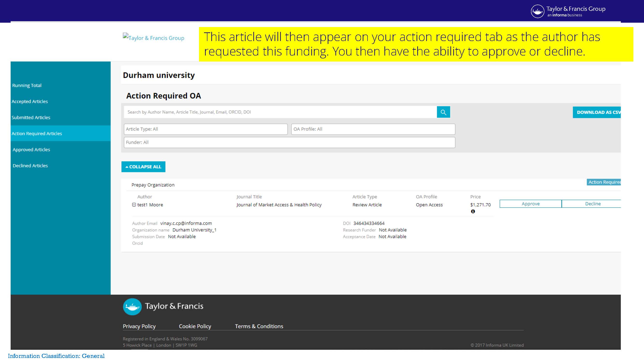The image size is (644, 362).
Task: Click the price $1,271.70
Action: click(x=480, y=205)
